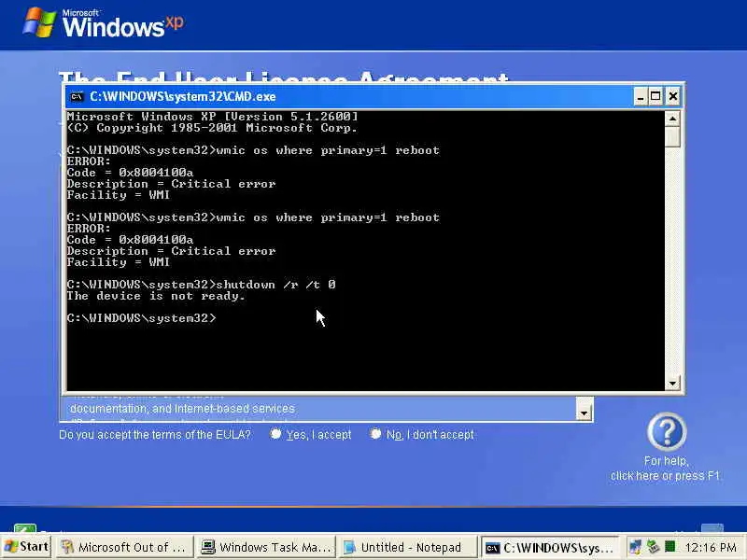Click first 'Code = 0x8004100a' line

click(130, 173)
